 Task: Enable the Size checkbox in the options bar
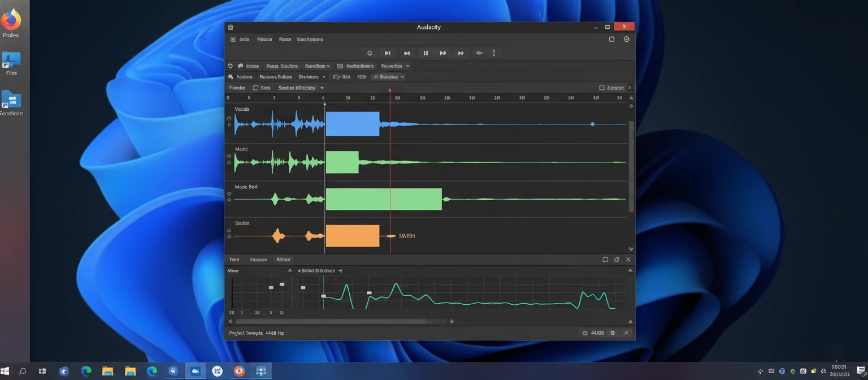coord(255,88)
